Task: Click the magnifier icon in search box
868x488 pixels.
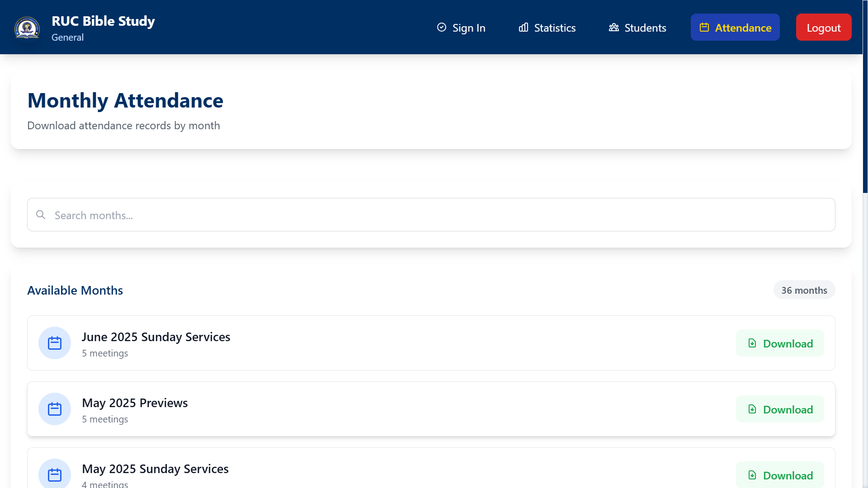Action: [x=41, y=215]
